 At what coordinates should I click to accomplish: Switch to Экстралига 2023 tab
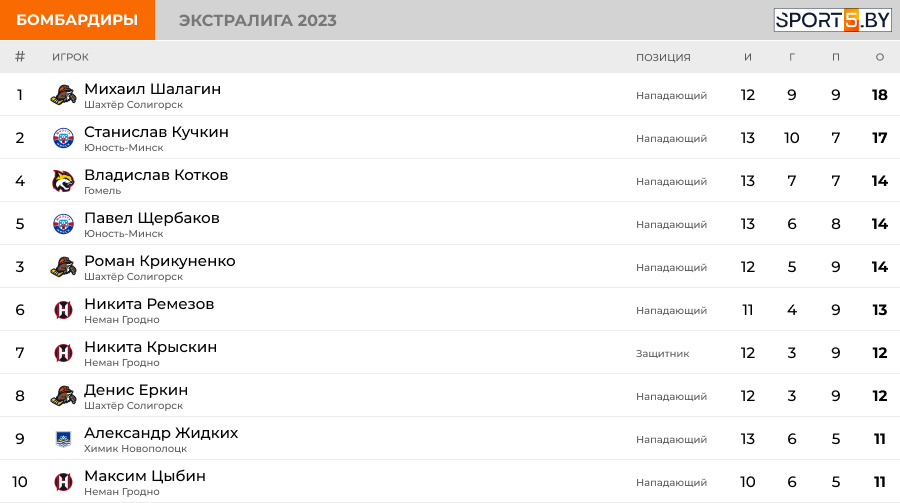pyautogui.click(x=258, y=20)
